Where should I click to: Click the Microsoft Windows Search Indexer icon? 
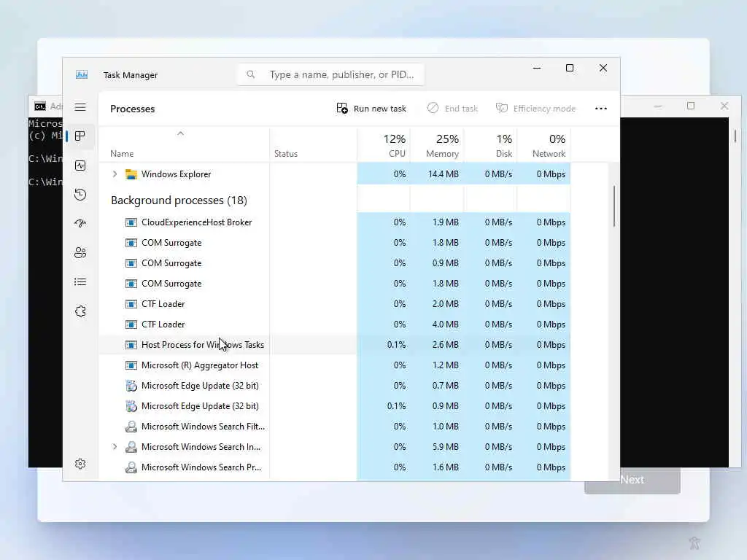(131, 447)
